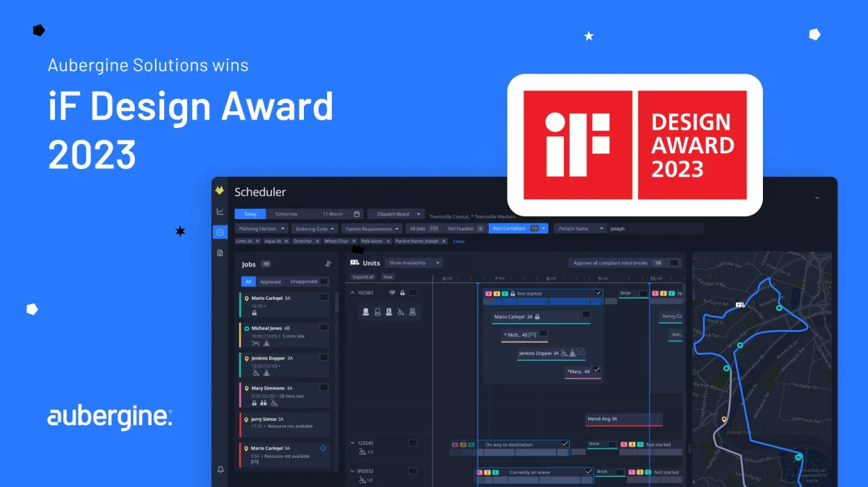
Task: Click the patient search field containing Joseph
Action: tap(655, 228)
